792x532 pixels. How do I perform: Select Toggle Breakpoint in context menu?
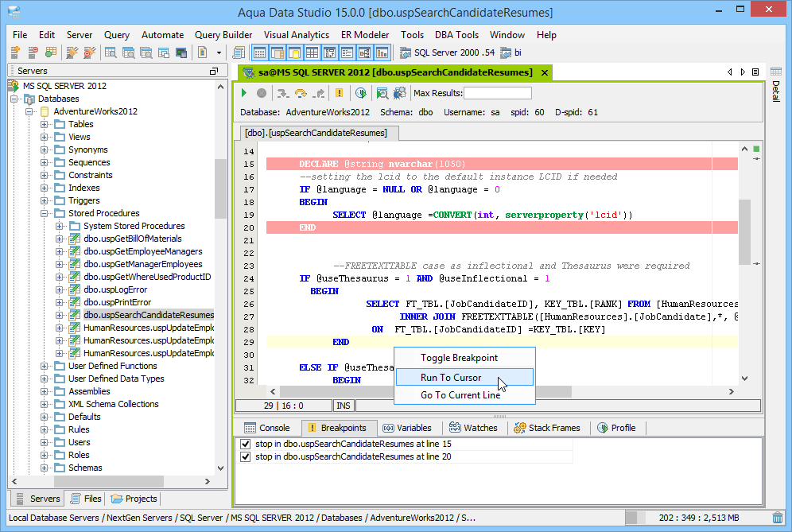(x=464, y=358)
